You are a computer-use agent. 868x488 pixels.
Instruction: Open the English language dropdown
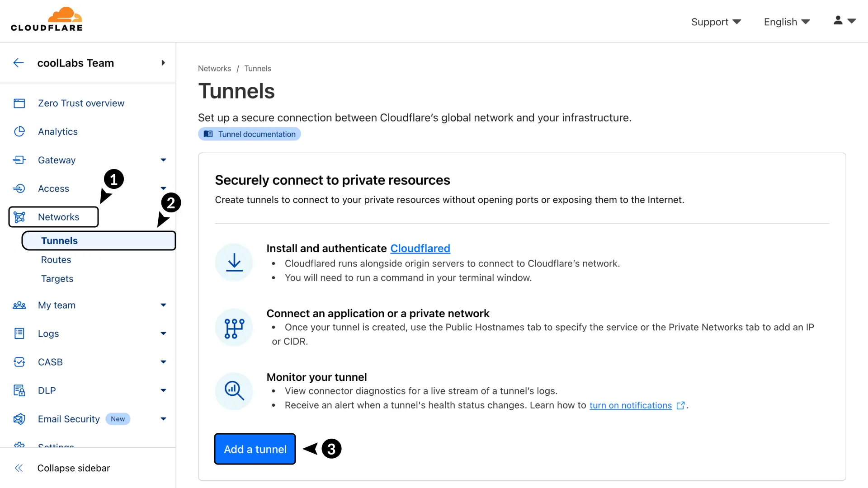pyautogui.click(x=787, y=22)
